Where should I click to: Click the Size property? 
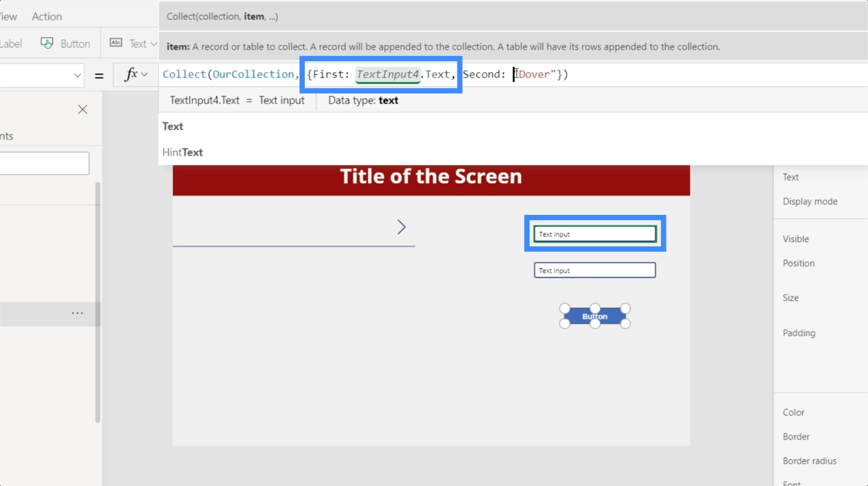(x=791, y=298)
